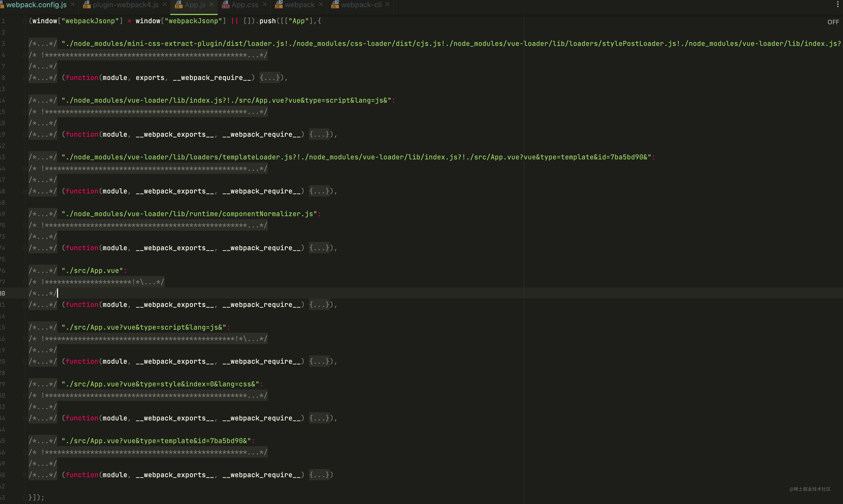Open the editor tabs three-dot menu
Image resolution: width=843 pixels, height=504 pixels.
click(838, 4)
